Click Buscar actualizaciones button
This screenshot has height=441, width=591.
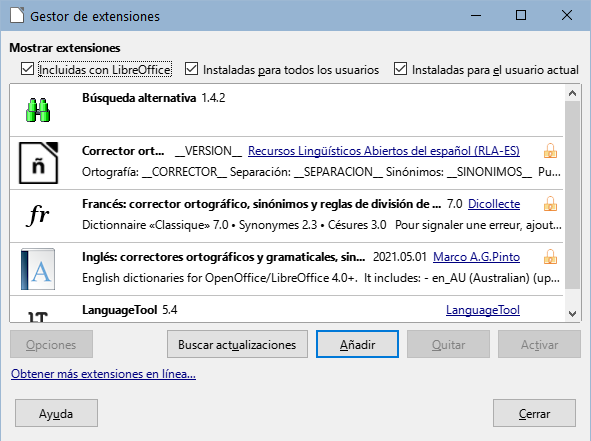[237, 344]
